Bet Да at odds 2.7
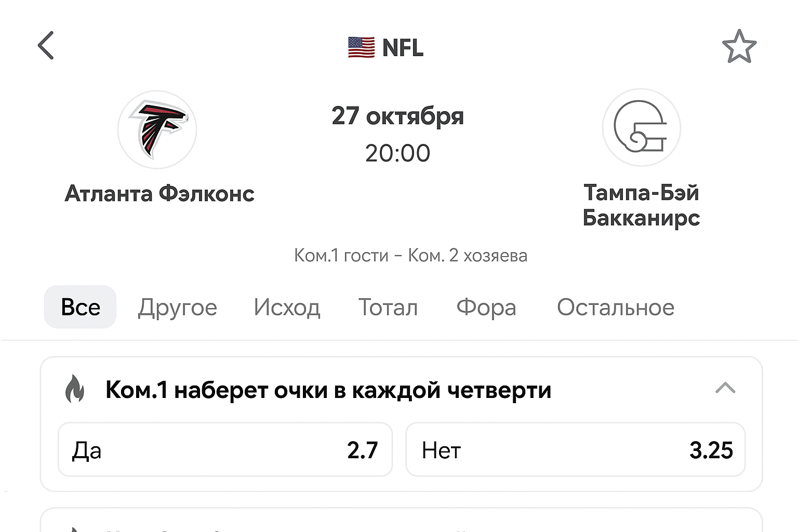This screenshot has width=798, height=532. tap(225, 450)
